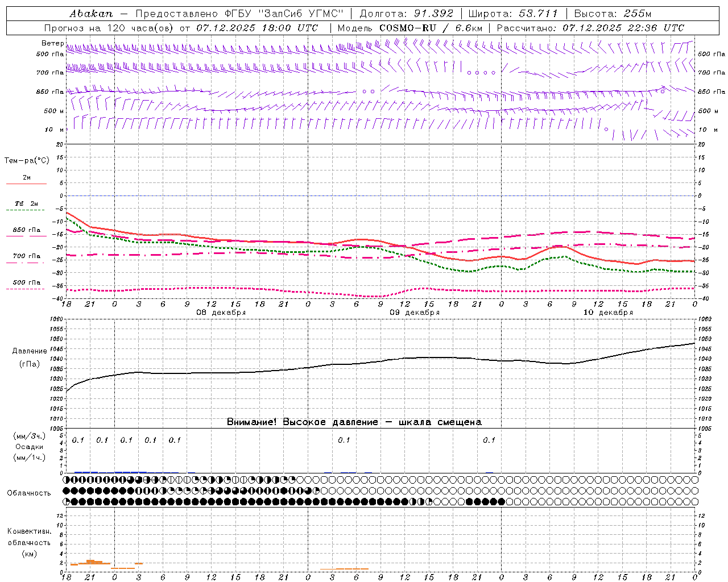Click the 'Осадки' precipitation label
Image resolution: width=728 pixels, height=582 pixels.
tap(30, 447)
